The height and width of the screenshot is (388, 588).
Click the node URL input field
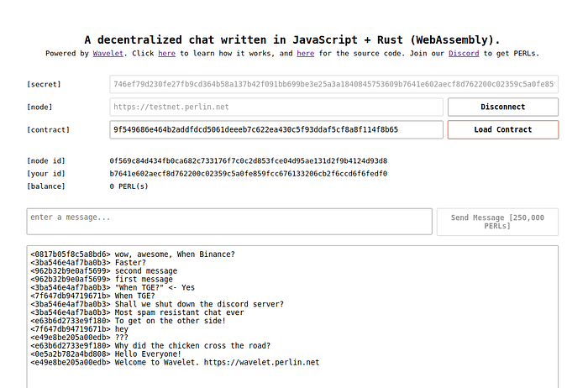click(x=276, y=107)
